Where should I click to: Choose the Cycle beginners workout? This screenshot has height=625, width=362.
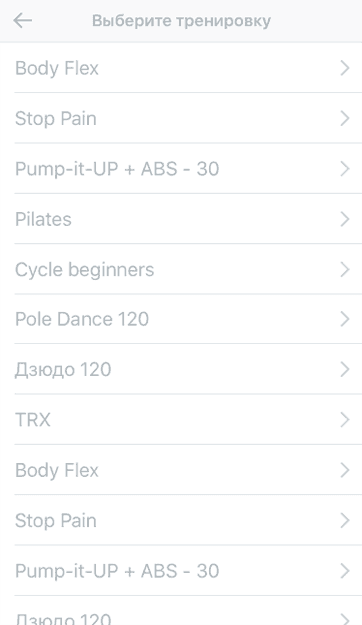(x=181, y=269)
